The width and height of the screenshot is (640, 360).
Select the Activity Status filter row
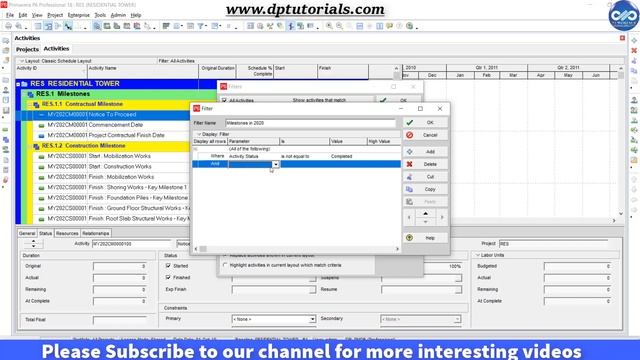(296, 156)
